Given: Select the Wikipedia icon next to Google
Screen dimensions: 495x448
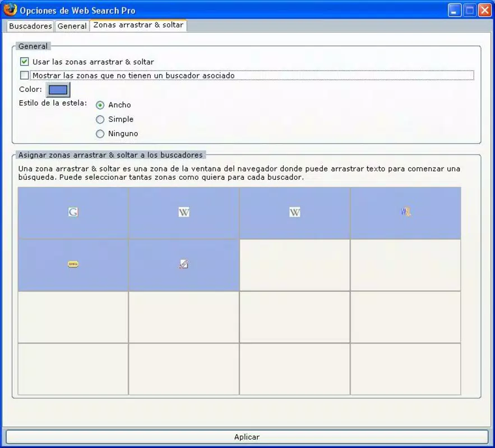Looking at the screenshot, I should [184, 213].
